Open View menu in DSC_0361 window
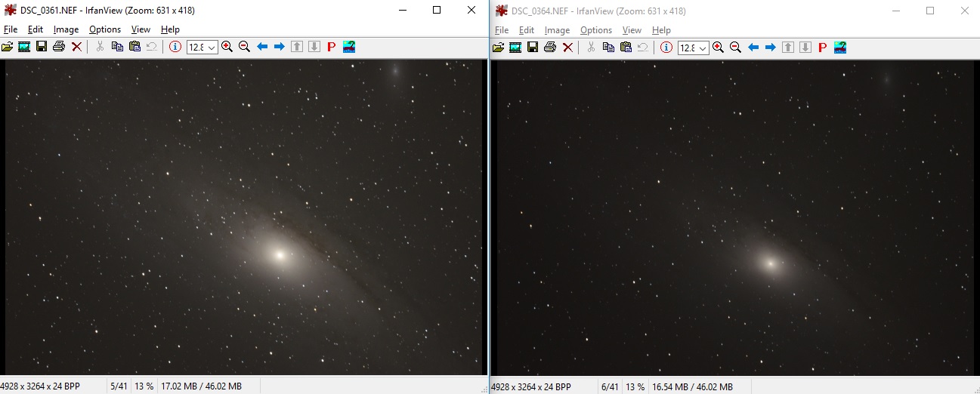980x394 pixels. (141, 29)
